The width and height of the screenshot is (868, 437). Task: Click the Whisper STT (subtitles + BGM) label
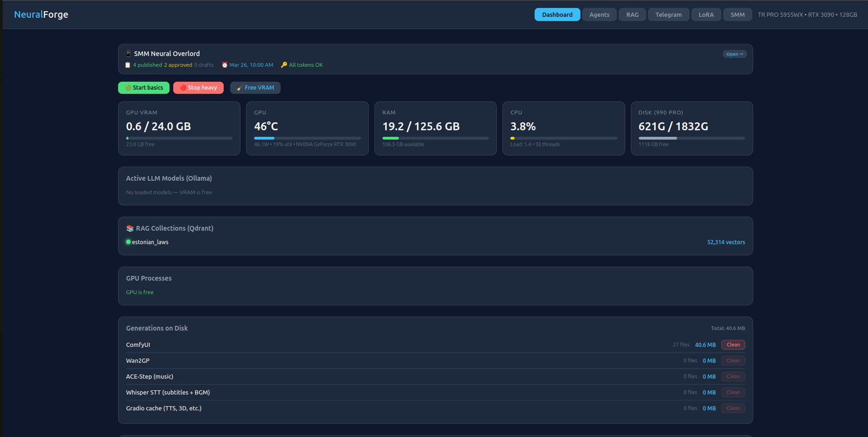tap(168, 392)
